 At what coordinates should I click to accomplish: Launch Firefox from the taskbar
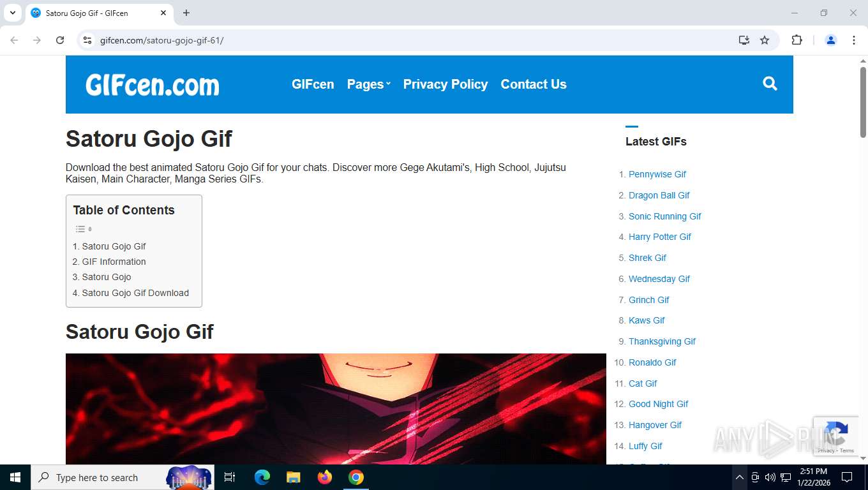click(325, 477)
